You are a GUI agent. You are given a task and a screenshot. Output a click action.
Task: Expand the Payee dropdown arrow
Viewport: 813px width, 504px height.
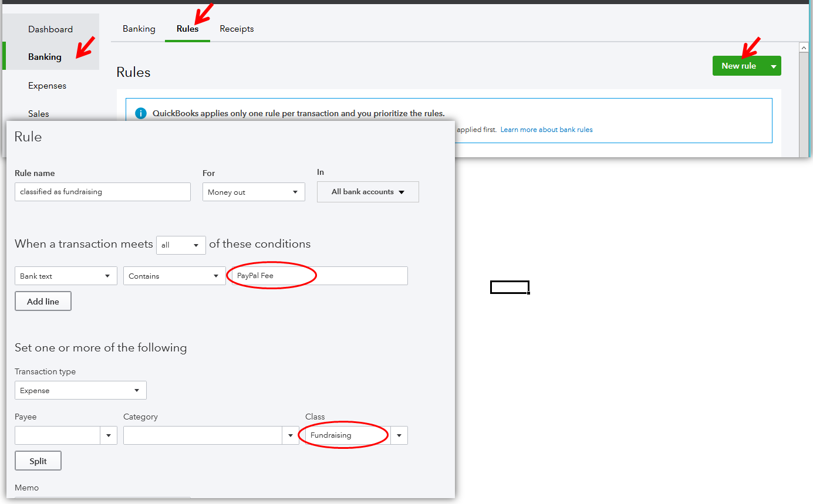[109, 435]
